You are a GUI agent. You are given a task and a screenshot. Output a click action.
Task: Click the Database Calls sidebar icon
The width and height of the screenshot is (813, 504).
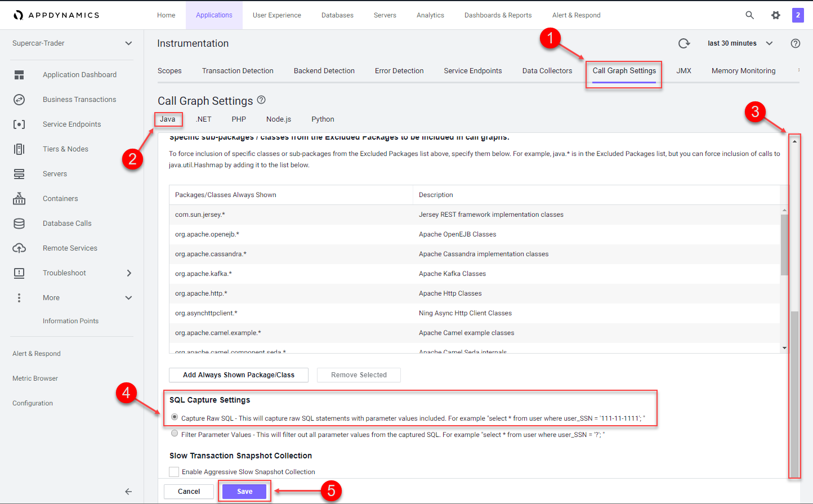coord(19,224)
